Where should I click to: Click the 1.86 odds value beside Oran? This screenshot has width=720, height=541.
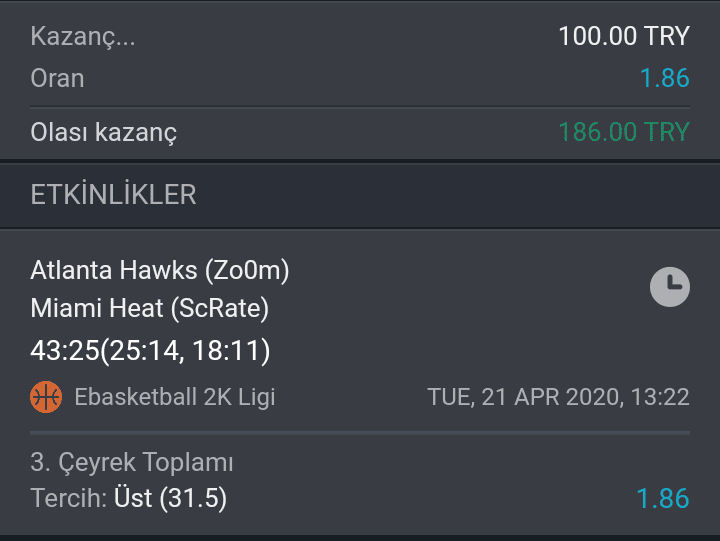tap(664, 78)
